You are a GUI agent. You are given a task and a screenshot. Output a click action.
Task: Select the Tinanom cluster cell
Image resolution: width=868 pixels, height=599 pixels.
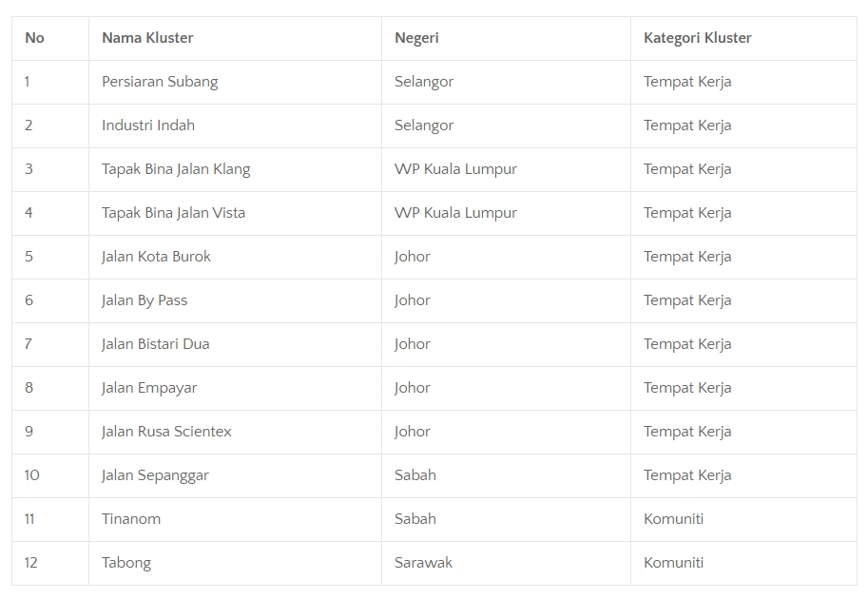(x=131, y=519)
